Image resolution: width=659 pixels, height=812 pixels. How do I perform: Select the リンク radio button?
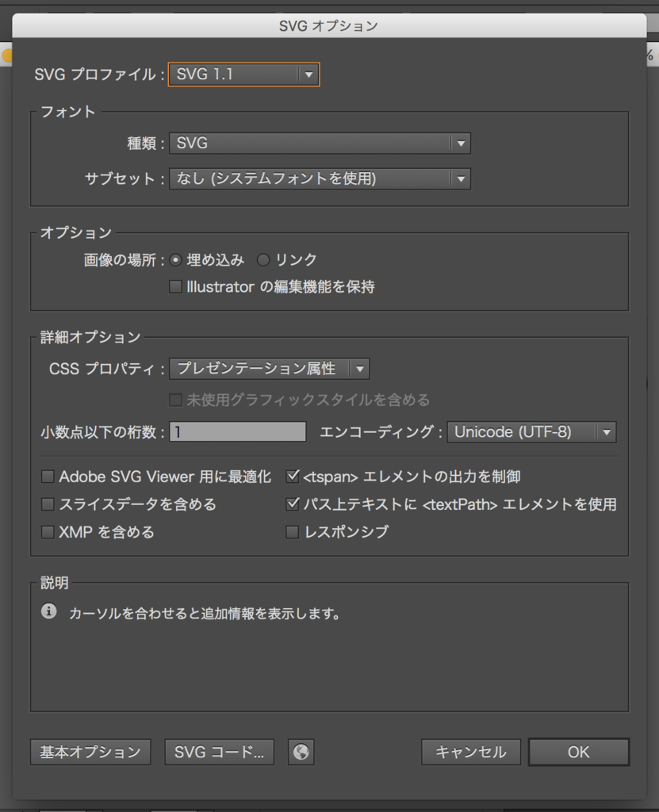pos(263,260)
